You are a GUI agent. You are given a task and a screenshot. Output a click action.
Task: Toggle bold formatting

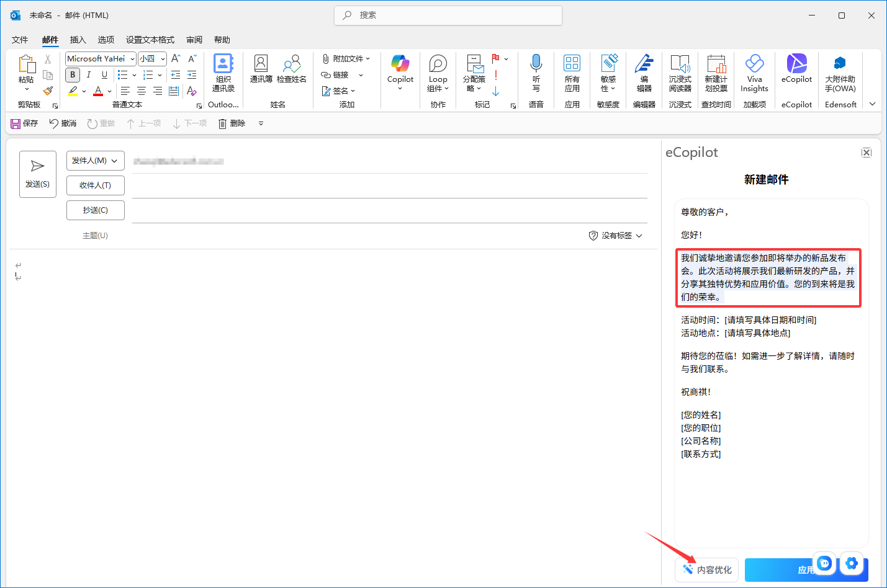73,74
